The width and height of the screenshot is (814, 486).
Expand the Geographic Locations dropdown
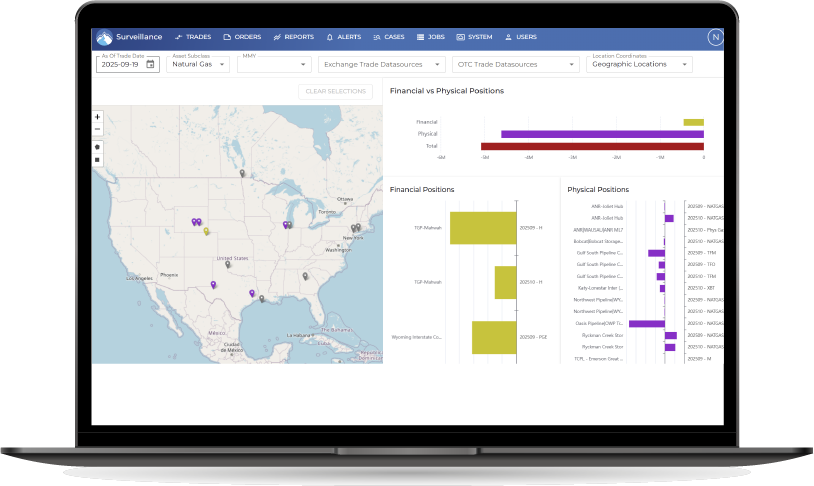640,64
